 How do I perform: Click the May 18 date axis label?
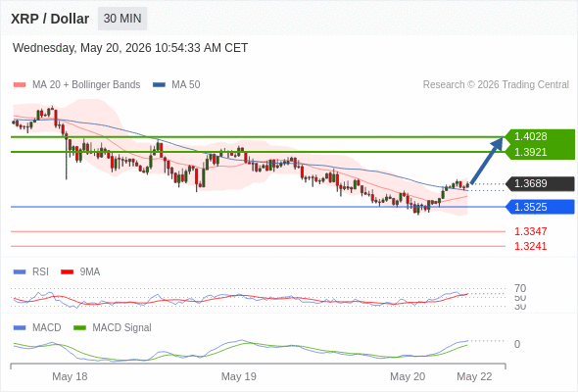70,376
